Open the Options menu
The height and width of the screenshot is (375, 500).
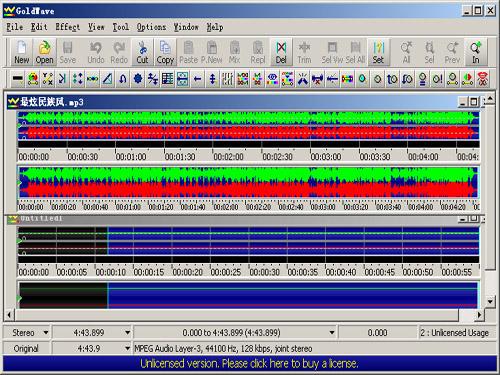click(x=151, y=27)
